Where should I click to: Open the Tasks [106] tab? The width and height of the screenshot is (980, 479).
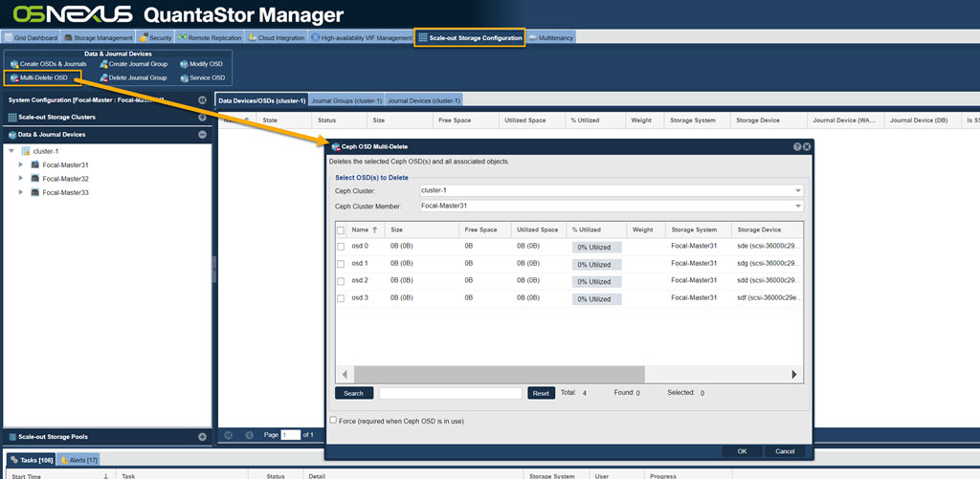click(32, 460)
